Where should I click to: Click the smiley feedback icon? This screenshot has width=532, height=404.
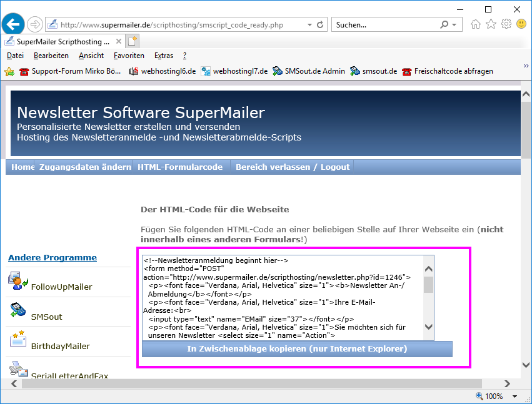click(x=521, y=24)
